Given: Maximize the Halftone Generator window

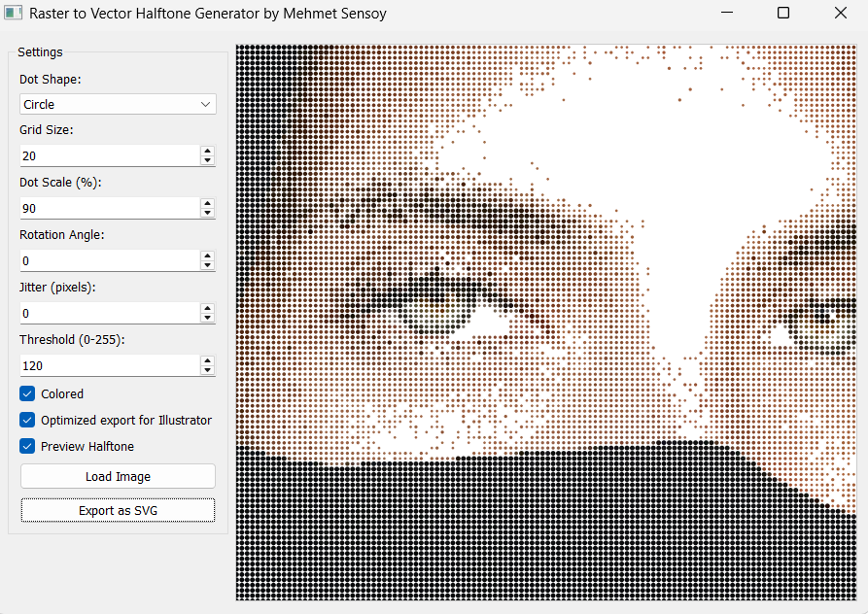Looking at the screenshot, I should point(783,13).
